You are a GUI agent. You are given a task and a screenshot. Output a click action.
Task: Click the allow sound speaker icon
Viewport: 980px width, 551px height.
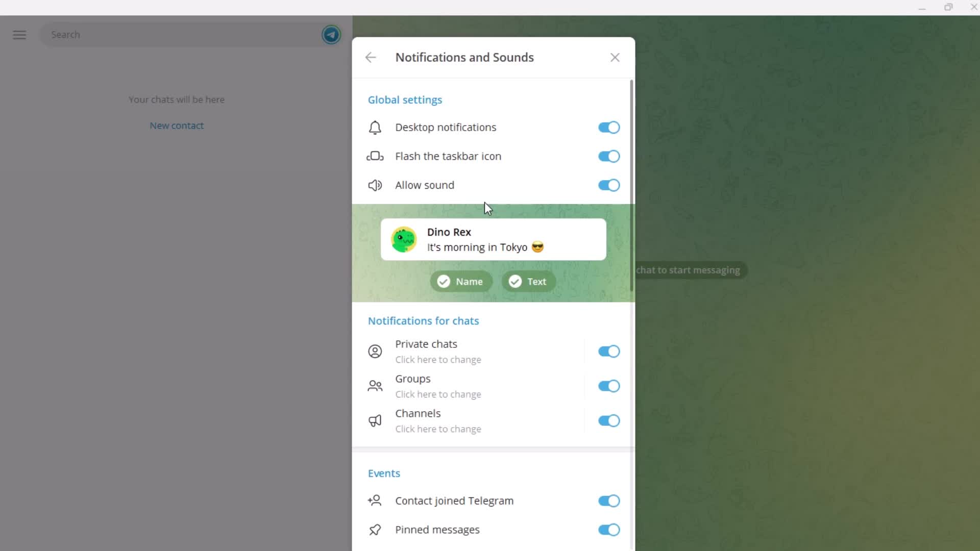coord(375,185)
